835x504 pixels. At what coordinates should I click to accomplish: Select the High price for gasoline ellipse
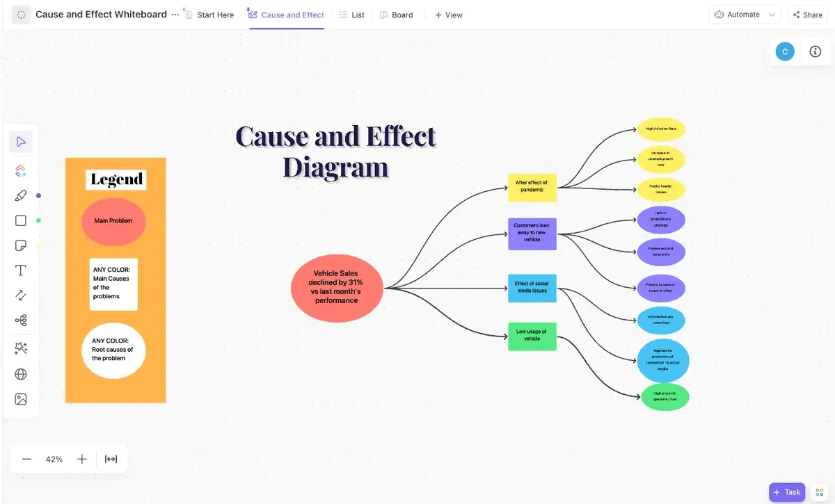tap(665, 397)
